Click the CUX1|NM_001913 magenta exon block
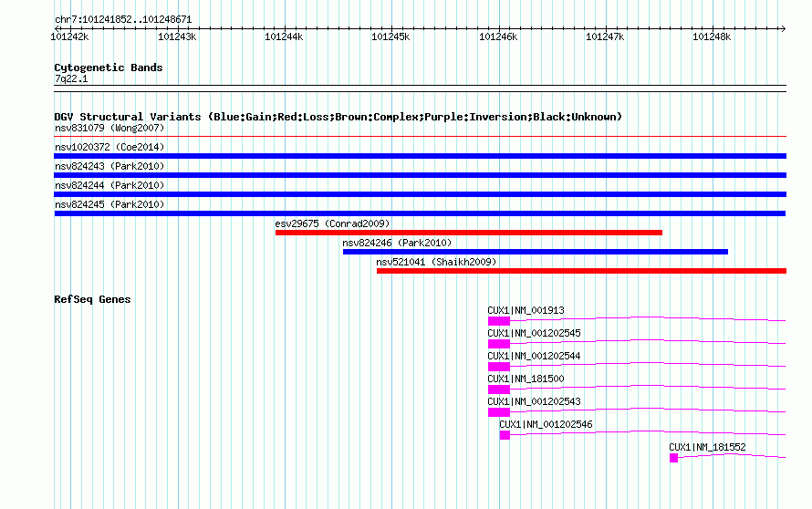812x509 pixels. 499,321
